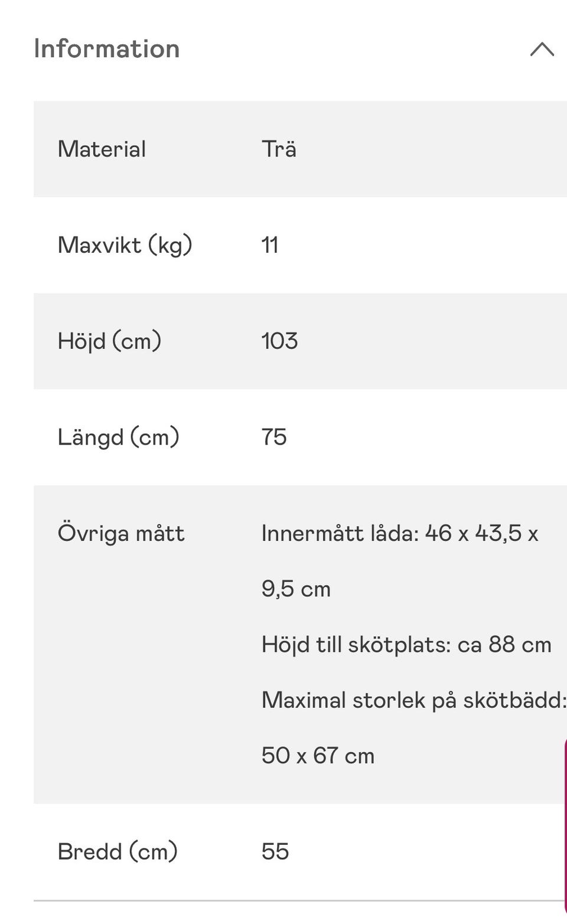This screenshot has height=924, width=567.
Task: Click the 9,5 cm text line
Action: [x=296, y=589]
